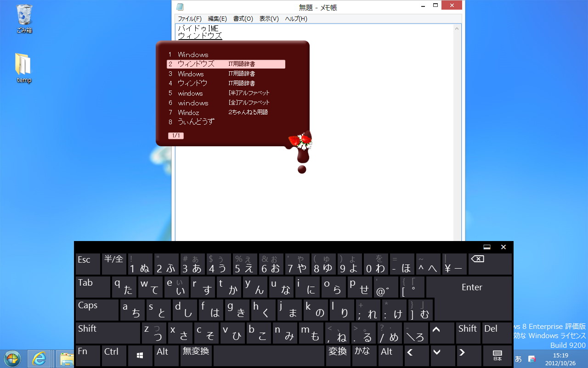Viewport: 588px width, 368px height.
Task: Select the Windows key on the touch keyboard
Action: pos(140,355)
